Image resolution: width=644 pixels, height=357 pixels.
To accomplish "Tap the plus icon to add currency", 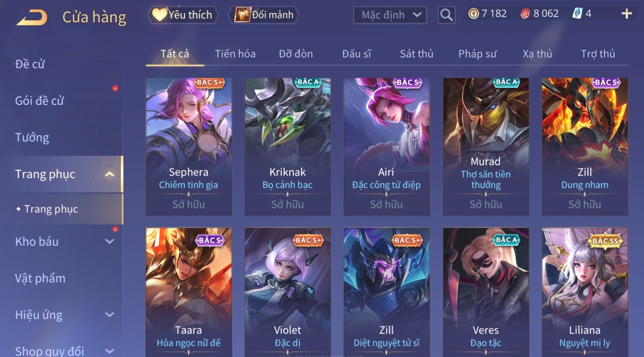I will pyautogui.click(x=626, y=14).
